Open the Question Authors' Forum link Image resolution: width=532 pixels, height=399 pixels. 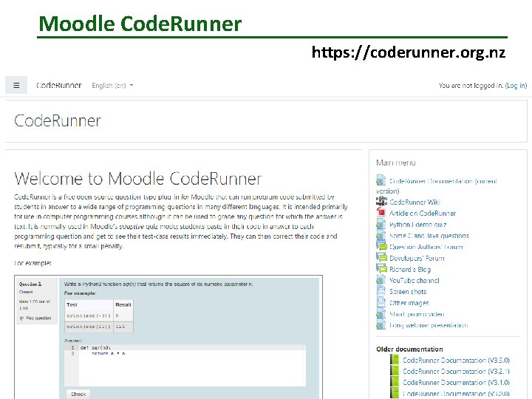click(426, 247)
